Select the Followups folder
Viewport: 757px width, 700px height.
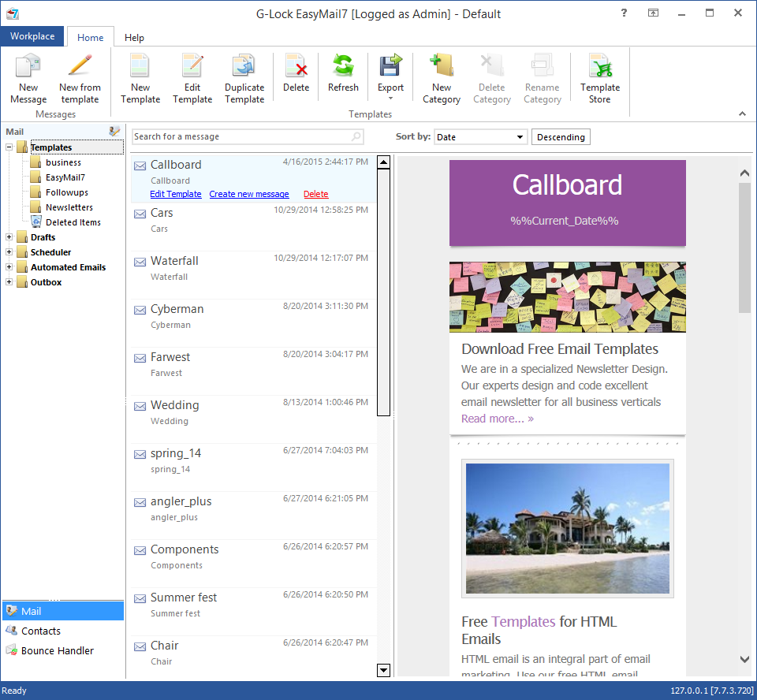tap(66, 192)
